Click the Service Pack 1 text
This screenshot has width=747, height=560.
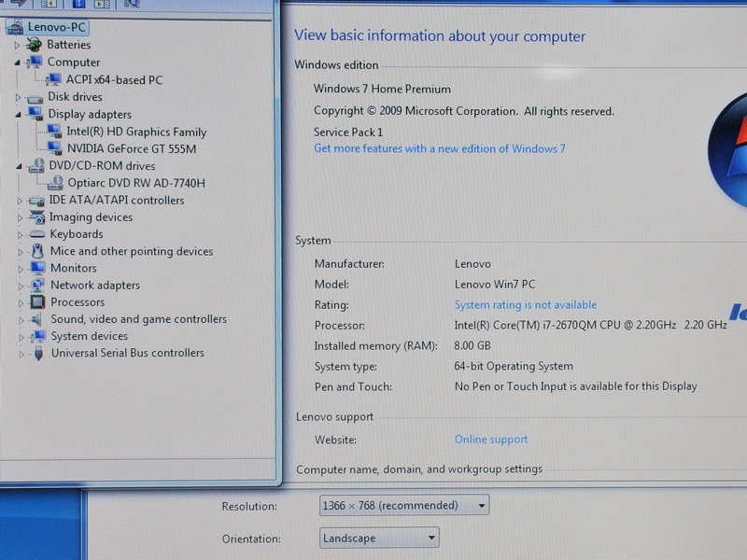point(348,133)
